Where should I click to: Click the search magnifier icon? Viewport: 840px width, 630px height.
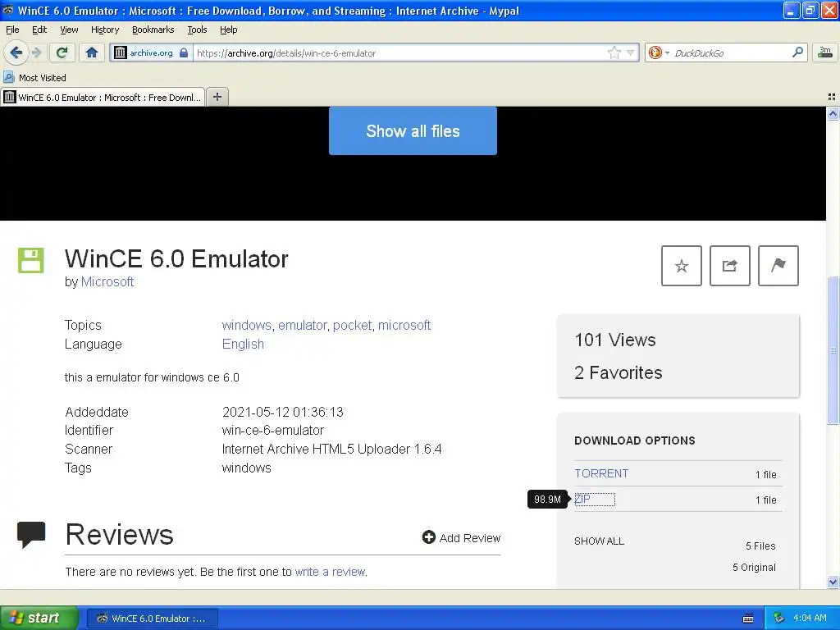[x=797, y=52]
